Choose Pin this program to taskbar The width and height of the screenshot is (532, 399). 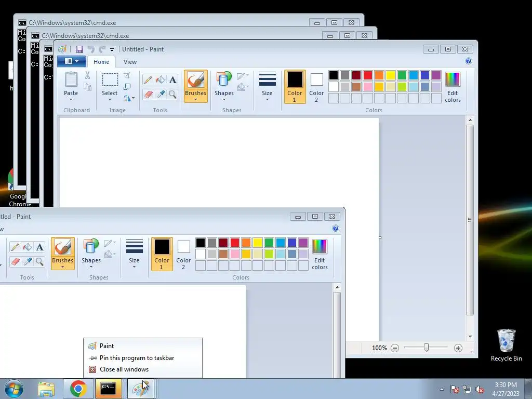pyautogui.click(x=142, y=358)
